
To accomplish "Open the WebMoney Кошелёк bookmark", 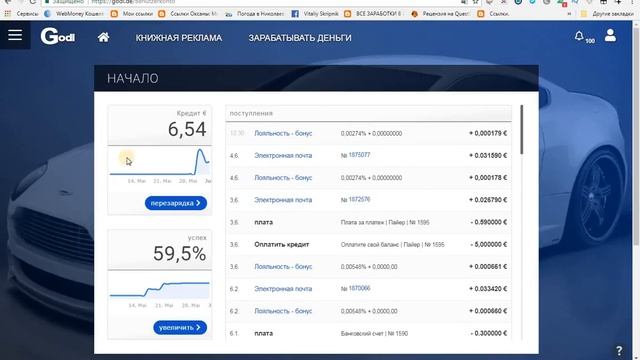I will [74, 14].
